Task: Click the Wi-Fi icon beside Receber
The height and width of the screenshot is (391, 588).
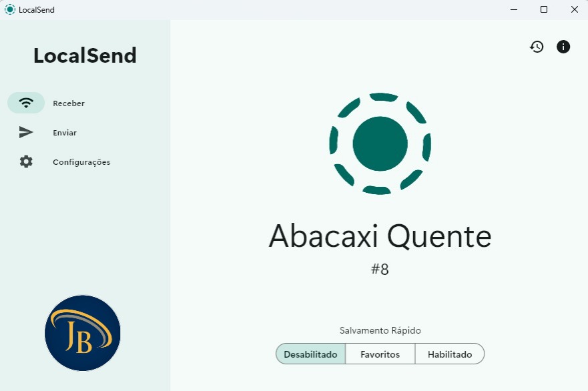Action: click(x=26, y=103)
